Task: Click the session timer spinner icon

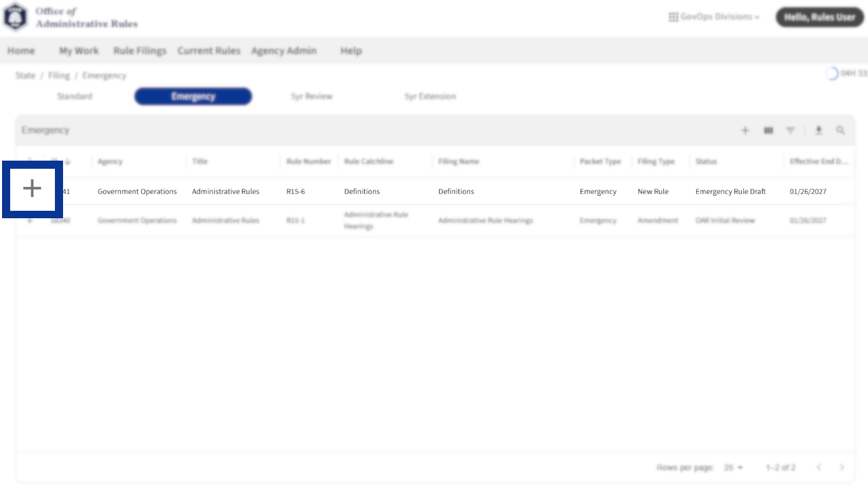Action: pyautogui.click(x=832, y=73)
